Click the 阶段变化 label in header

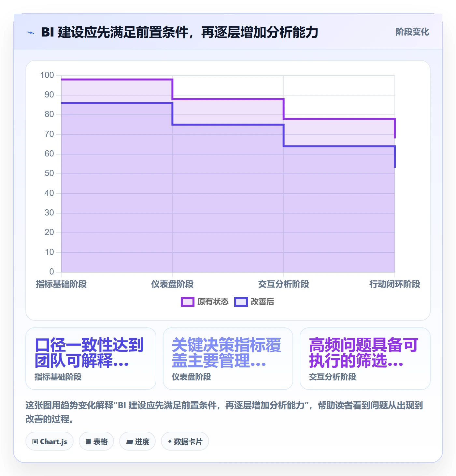pos(412,32)
